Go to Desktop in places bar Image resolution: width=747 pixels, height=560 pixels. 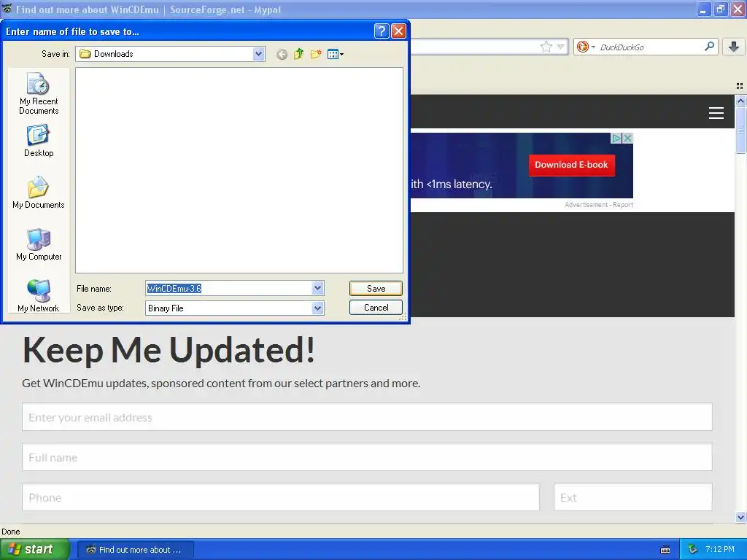(39, 141)
